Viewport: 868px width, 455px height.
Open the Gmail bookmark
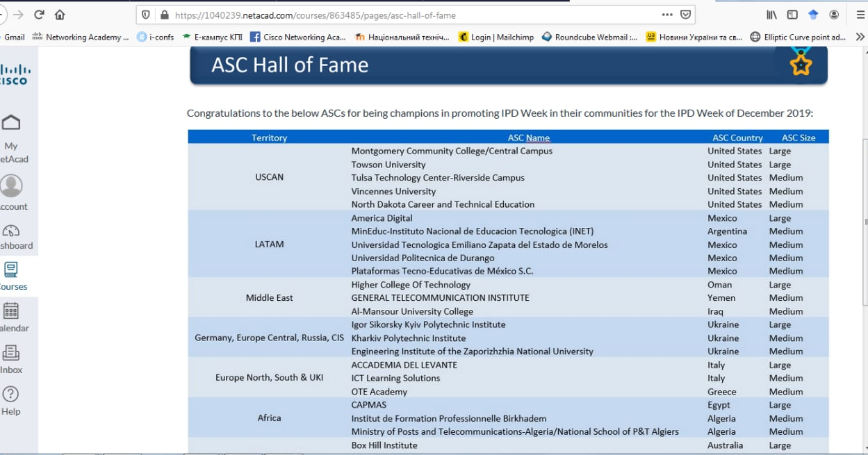pos(13,38)
